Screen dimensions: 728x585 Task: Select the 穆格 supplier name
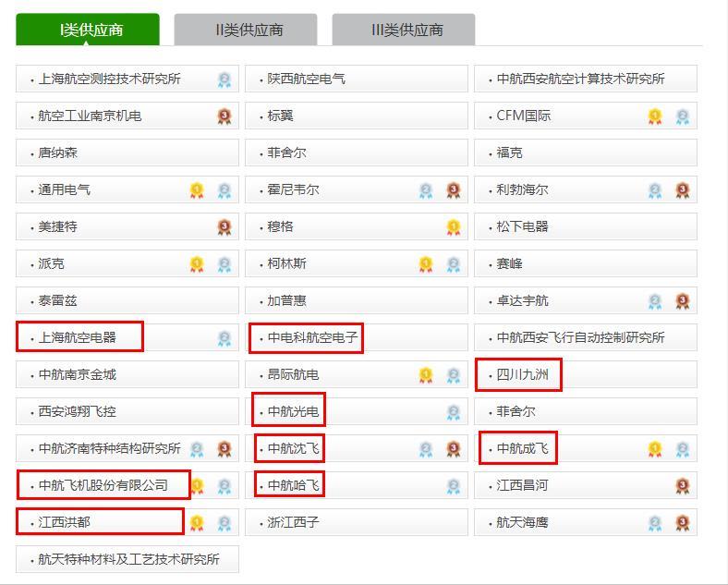coord(281,226)
